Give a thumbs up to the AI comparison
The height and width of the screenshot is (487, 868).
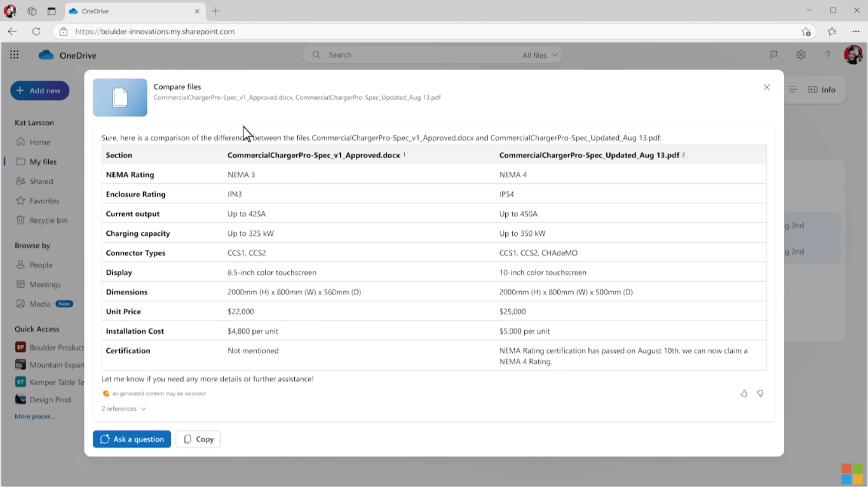tap(744, 394)
